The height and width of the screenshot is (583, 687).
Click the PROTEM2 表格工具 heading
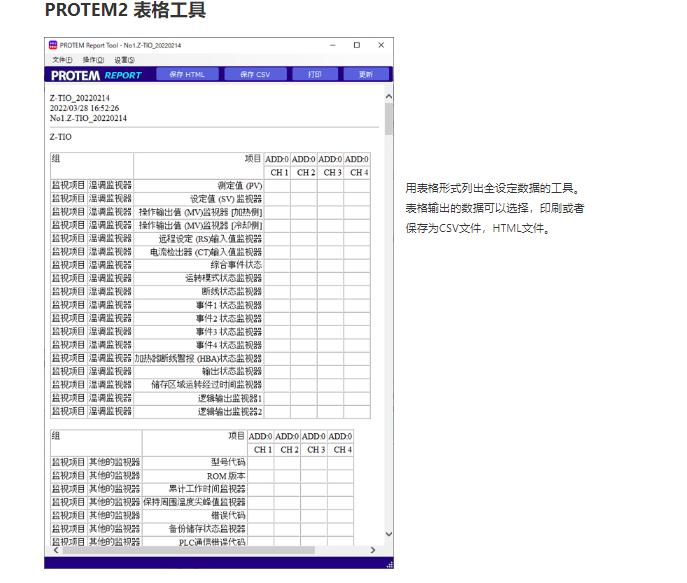click(x=125, y=10)
